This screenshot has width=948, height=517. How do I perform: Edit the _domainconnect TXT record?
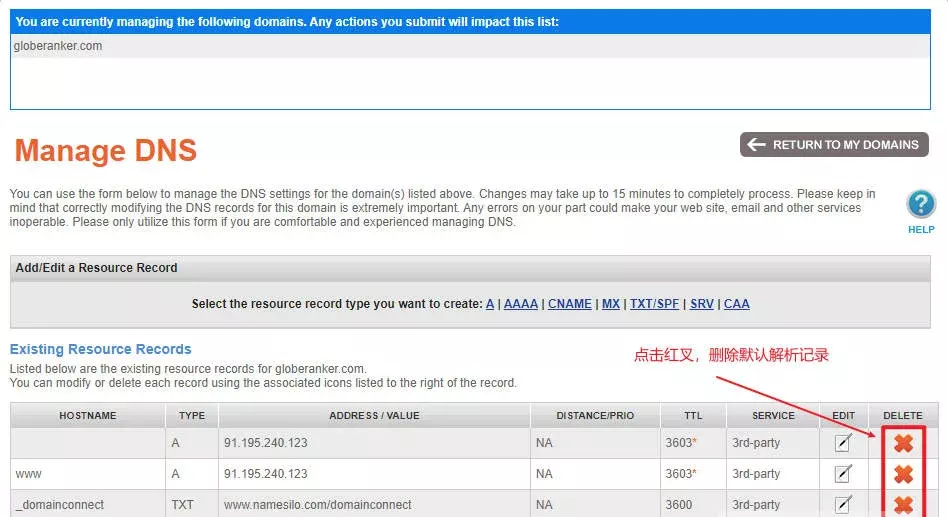(843, 504)
